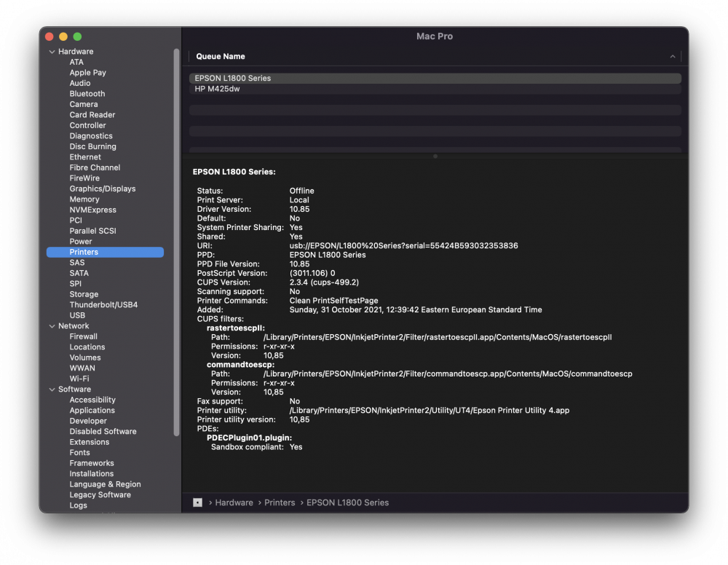Select USB in the sidebar

pyautogui.click(x=77, y=316)
